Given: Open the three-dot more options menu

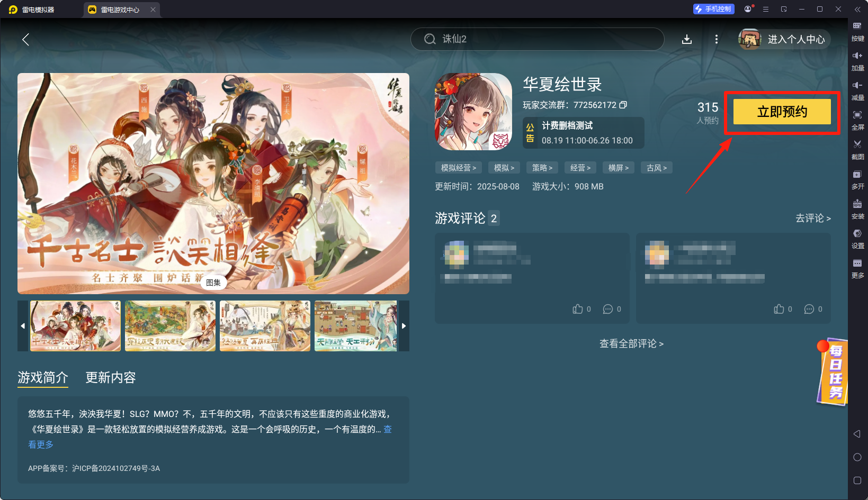Looking at the screenshot, I should click(717, 39).
